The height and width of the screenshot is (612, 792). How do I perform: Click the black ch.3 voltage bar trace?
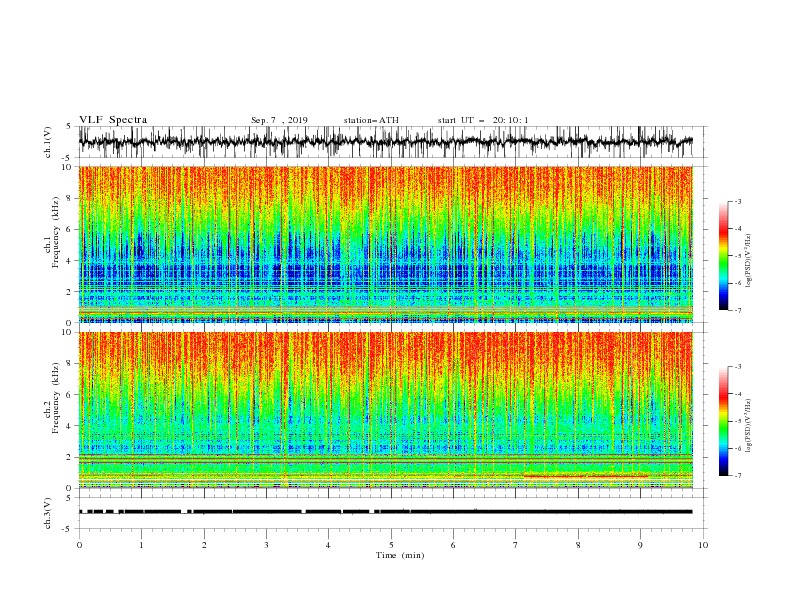[x=385, y=512]
